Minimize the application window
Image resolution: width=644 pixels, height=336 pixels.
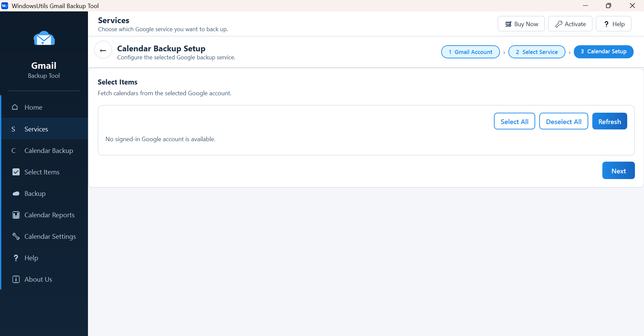(585, 6)
